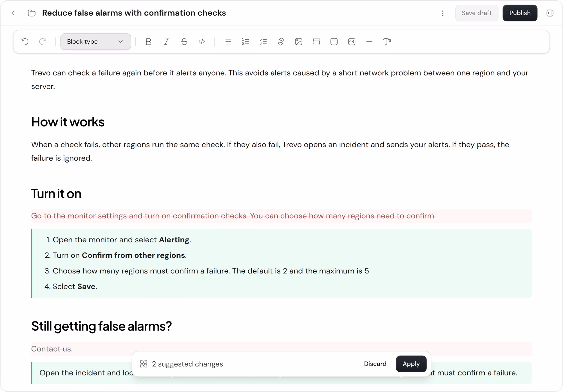
Task: Insert a hyperlink
Action: [281, 42]
